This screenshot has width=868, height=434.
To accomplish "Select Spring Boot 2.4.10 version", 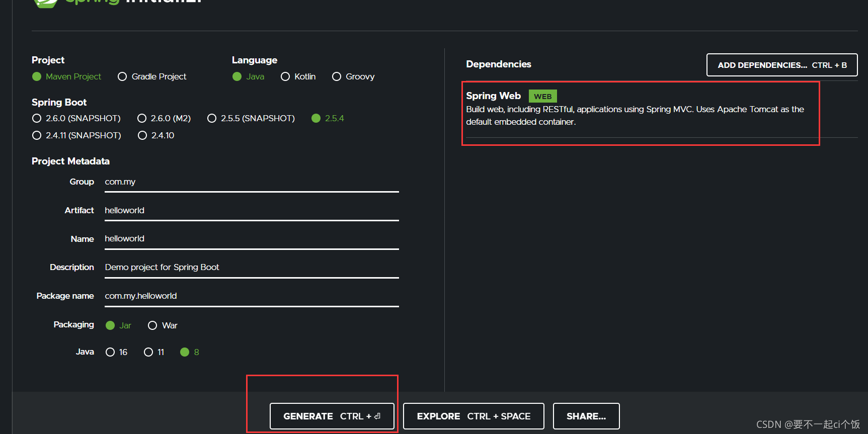I will [156, 135].
